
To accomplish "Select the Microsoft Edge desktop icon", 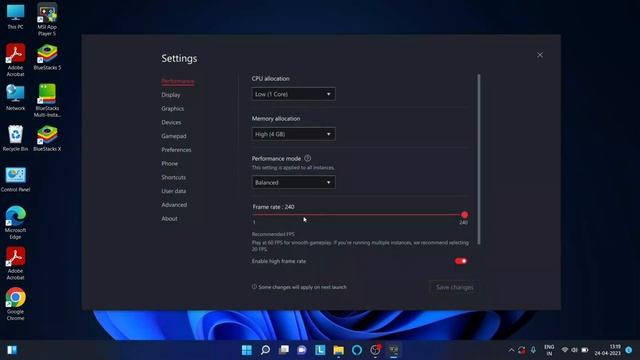I will point(16,223).
